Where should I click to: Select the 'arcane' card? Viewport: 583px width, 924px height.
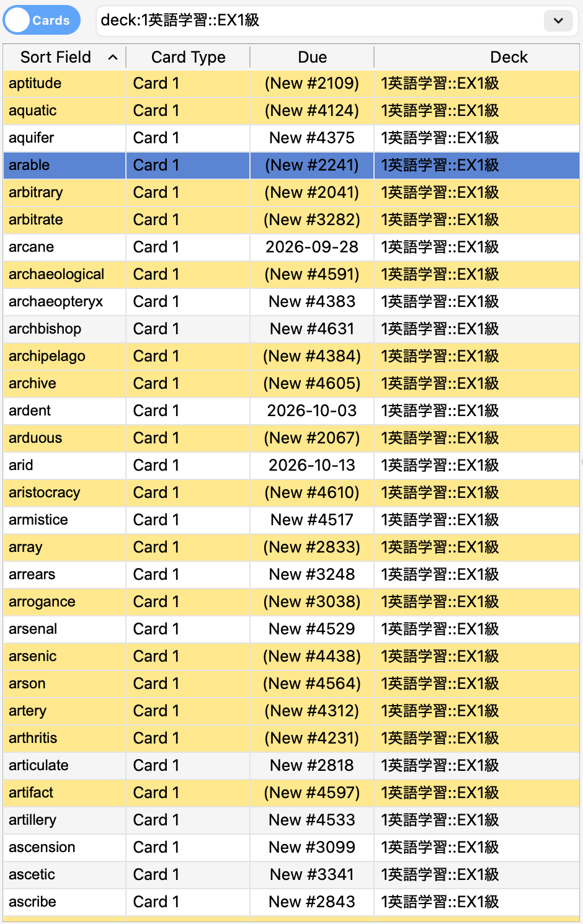pos(291,247)
